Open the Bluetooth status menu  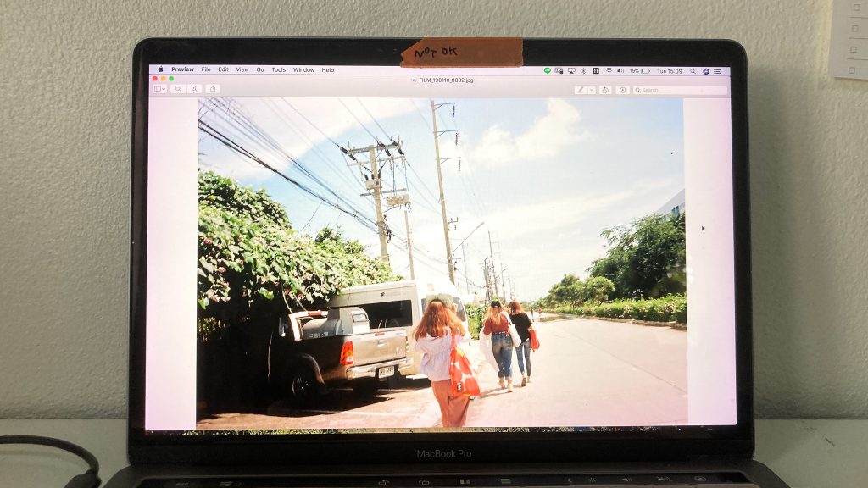(583, 71)
